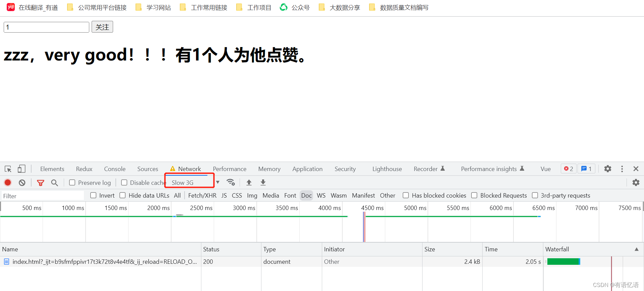Viewport: 644px width, 291px height.
Task: Switch to the Lighthouse tab
Action: pyautogui.click(x=387, y=169)
